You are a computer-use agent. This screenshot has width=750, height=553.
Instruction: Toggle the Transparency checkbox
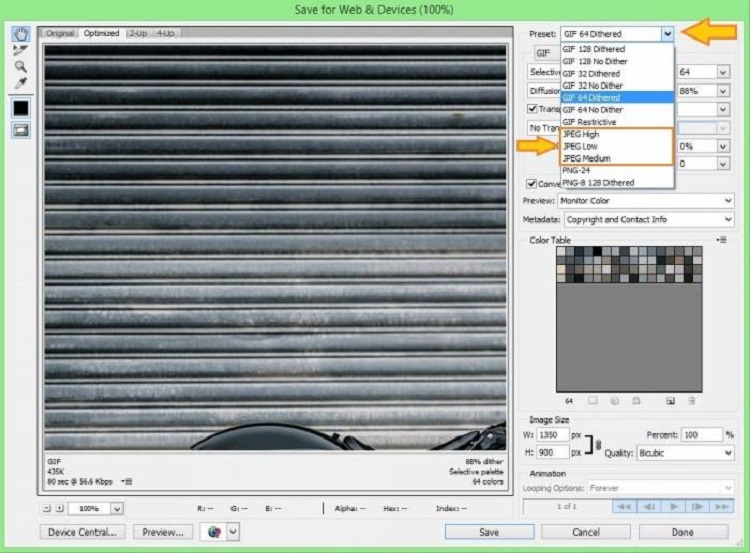pos(532,109)
